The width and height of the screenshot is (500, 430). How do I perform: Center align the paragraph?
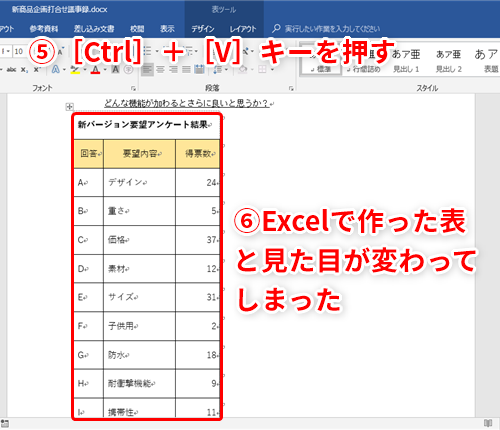pyautogui.click(x=160, y=69)
